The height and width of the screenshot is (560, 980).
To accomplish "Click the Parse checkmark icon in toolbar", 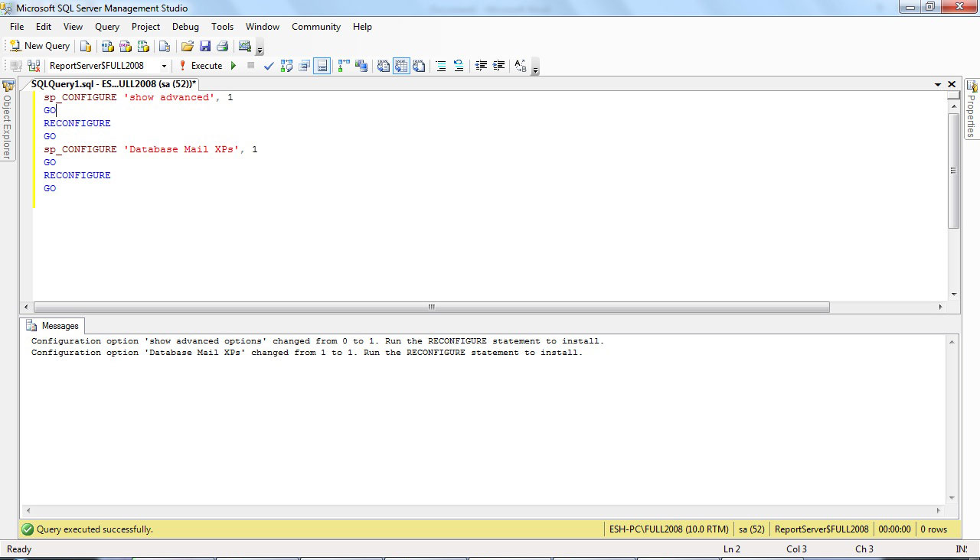I will [269, 66].
